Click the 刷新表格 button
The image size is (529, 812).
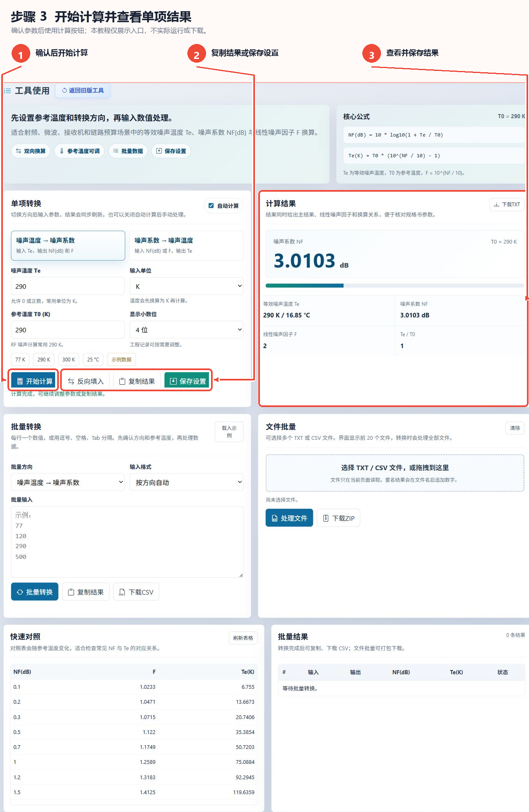(x=243, y=638)
